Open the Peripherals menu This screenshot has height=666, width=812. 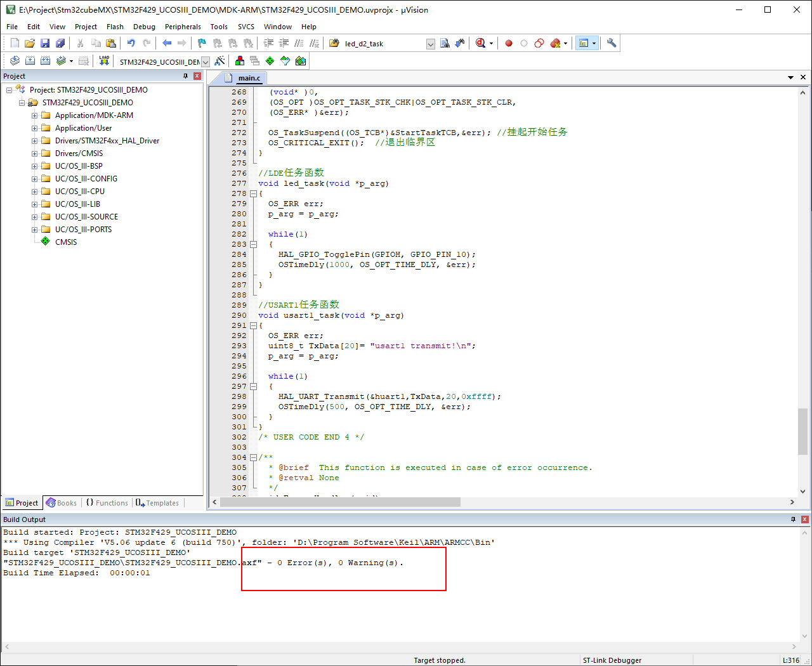pyautogui.click(x=183, y=27)
